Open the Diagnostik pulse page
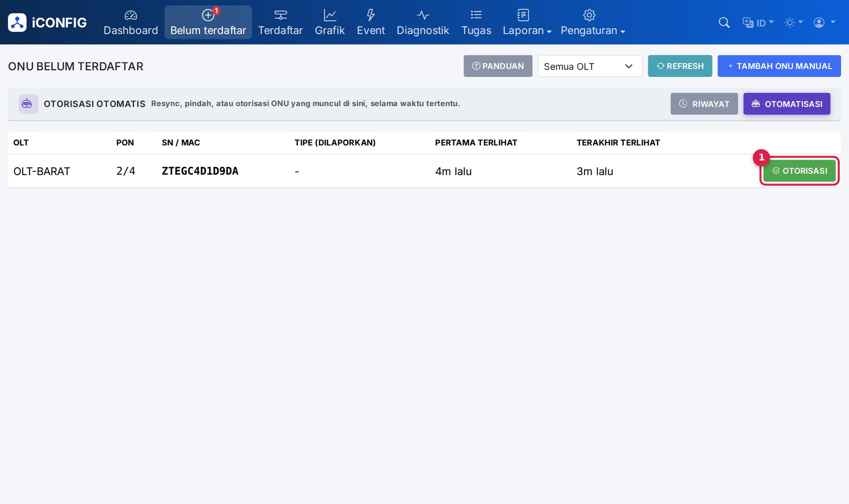849x504 pixels. pos(423,23)
